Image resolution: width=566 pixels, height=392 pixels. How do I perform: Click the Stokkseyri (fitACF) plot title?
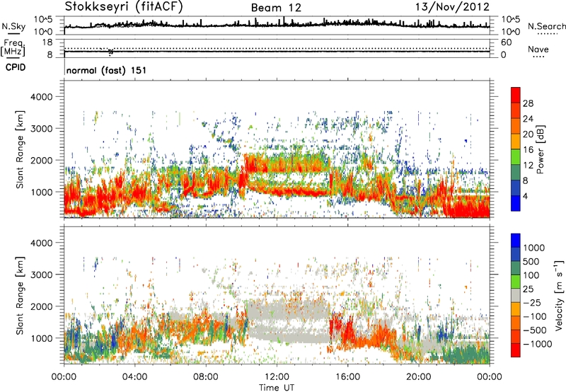tap(123, 6)
